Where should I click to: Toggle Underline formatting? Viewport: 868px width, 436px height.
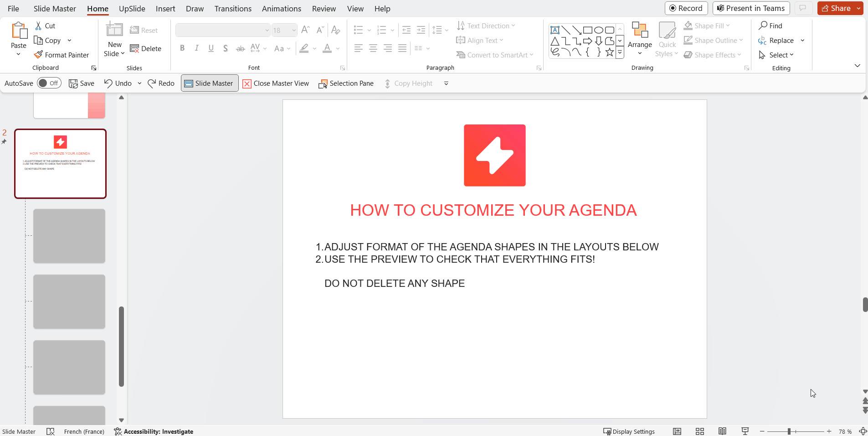[211, 48]
